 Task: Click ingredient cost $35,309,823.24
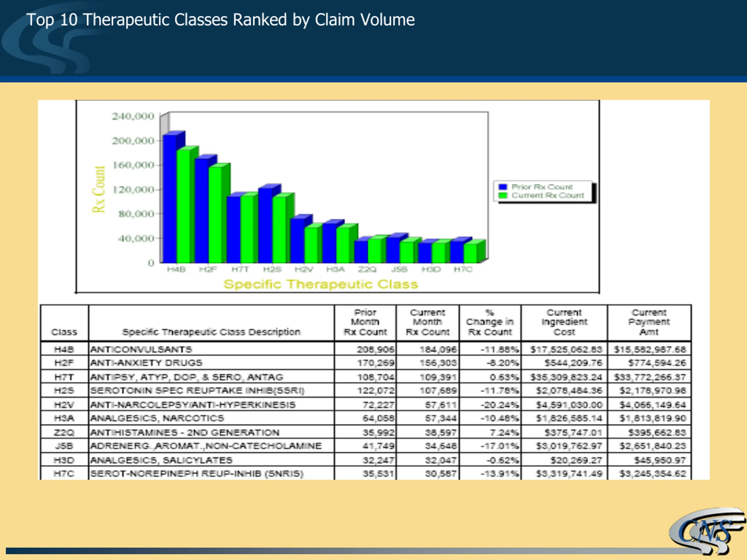[566, 377]
